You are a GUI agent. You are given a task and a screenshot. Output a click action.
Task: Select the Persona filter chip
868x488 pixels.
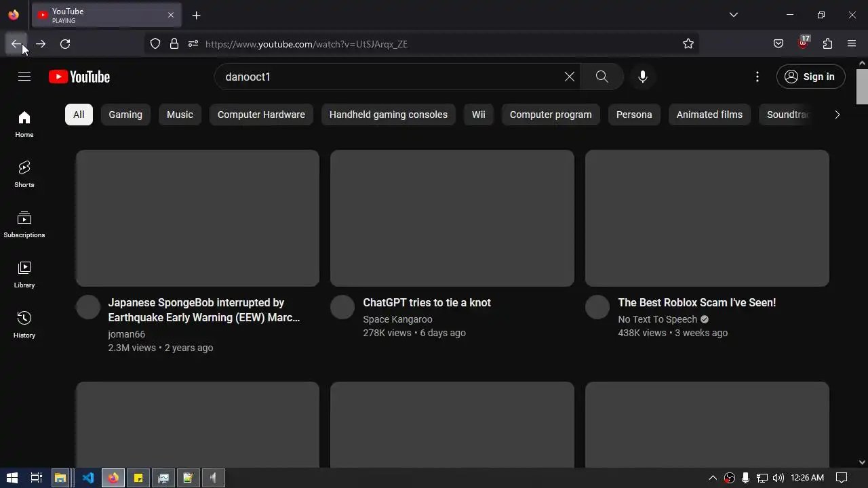(x=634, y=115)
